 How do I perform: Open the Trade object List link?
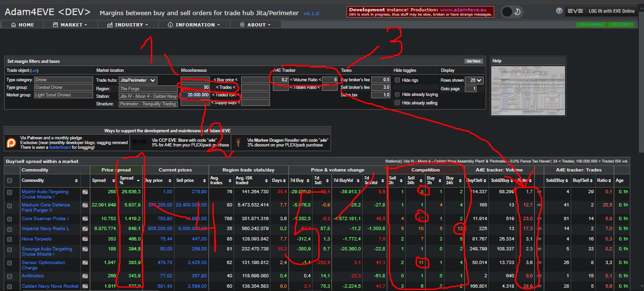tap(34, 70)
